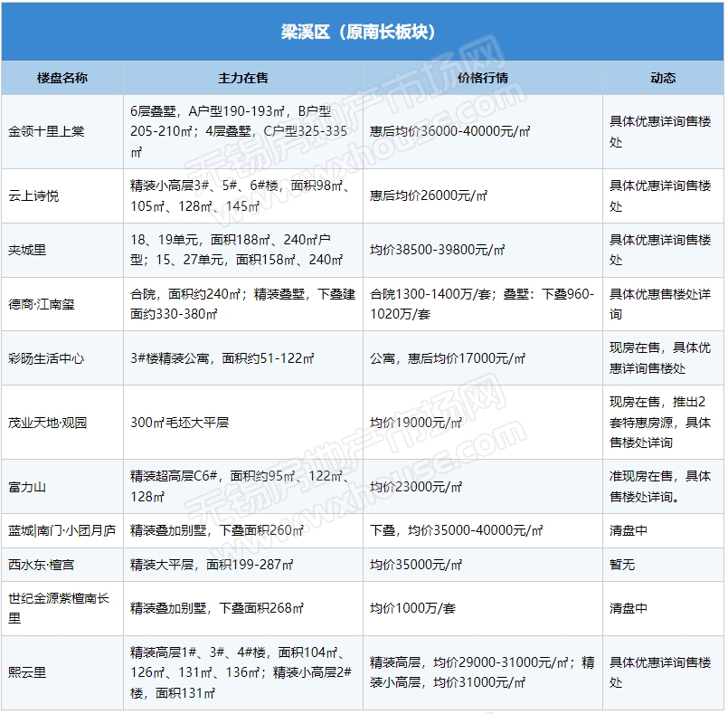
Task: Click the 彩旸生活中心 project name
Action: [x=46, y=358]
